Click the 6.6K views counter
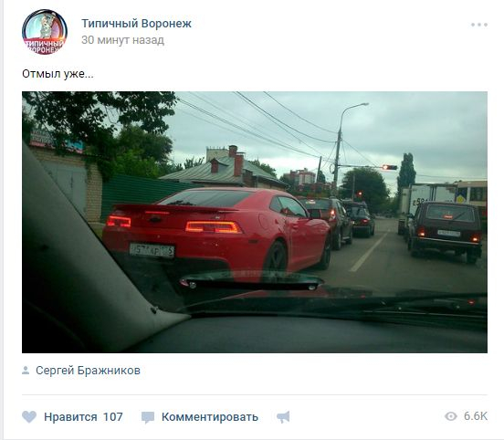 [476, 416]
